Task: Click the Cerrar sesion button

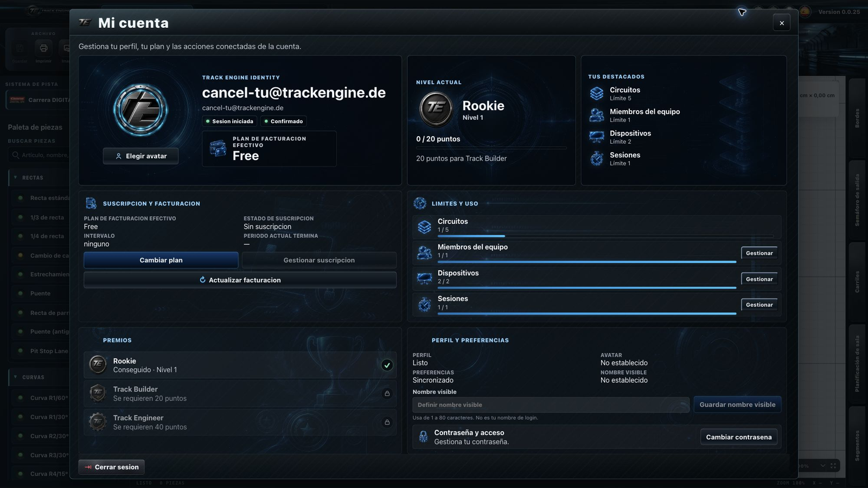Action: point(111,467)
